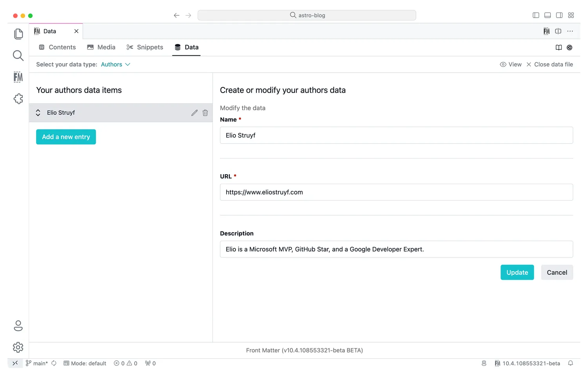The height and width of the screenshot is (376, 588).
Task: Click the View data file link
Action: [x=511, y=64]
